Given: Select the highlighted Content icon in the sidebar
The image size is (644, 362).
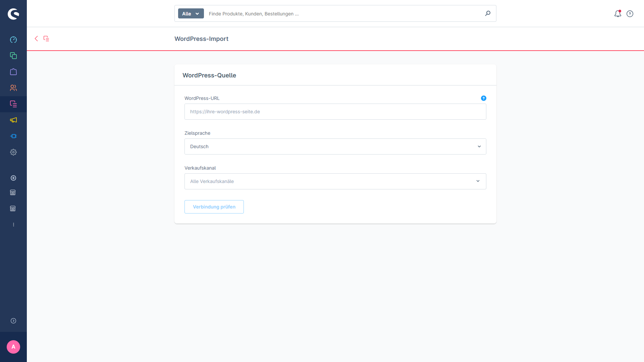Looking at the screenshot, I should click(13, 104).
